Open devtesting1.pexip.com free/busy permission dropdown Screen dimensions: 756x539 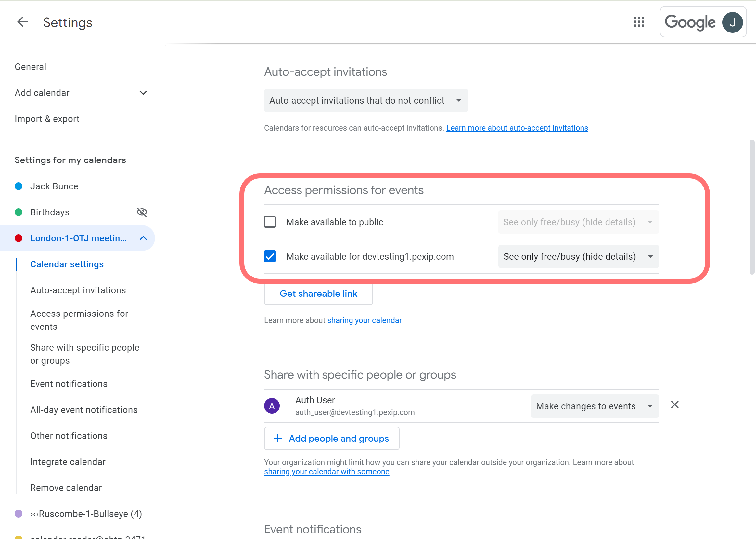(578, 256)
